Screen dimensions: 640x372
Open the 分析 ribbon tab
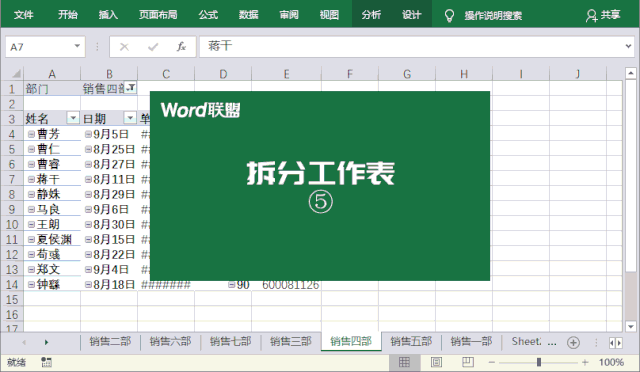pyautogui.click(x=371, y=15)
